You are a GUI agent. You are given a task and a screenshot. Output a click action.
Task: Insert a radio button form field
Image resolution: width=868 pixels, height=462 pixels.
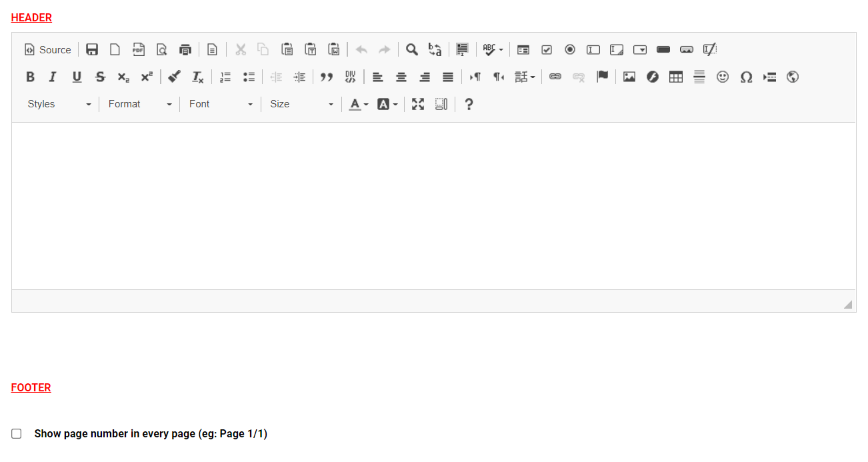click(570, 50)
